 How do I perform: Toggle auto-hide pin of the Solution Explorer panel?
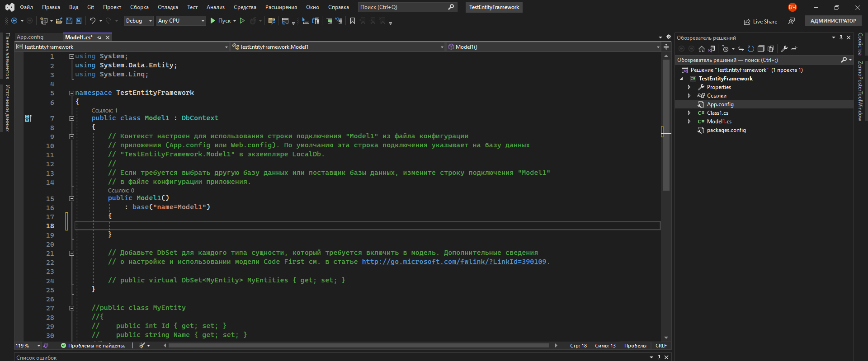point(841,38)
